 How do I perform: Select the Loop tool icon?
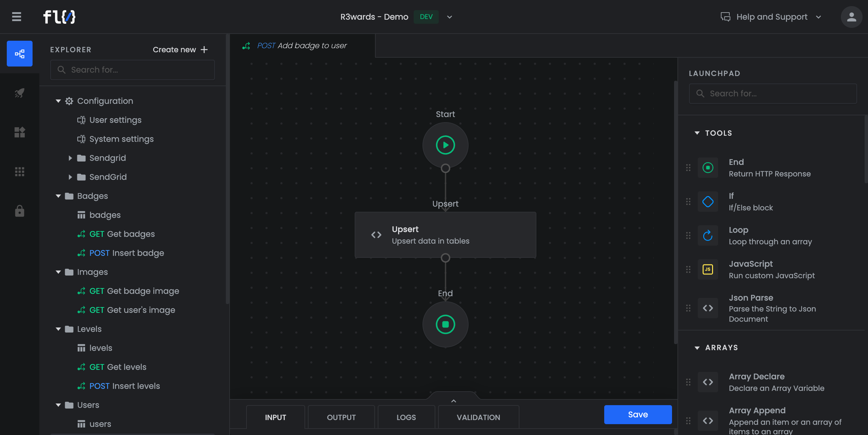point(708,235)
